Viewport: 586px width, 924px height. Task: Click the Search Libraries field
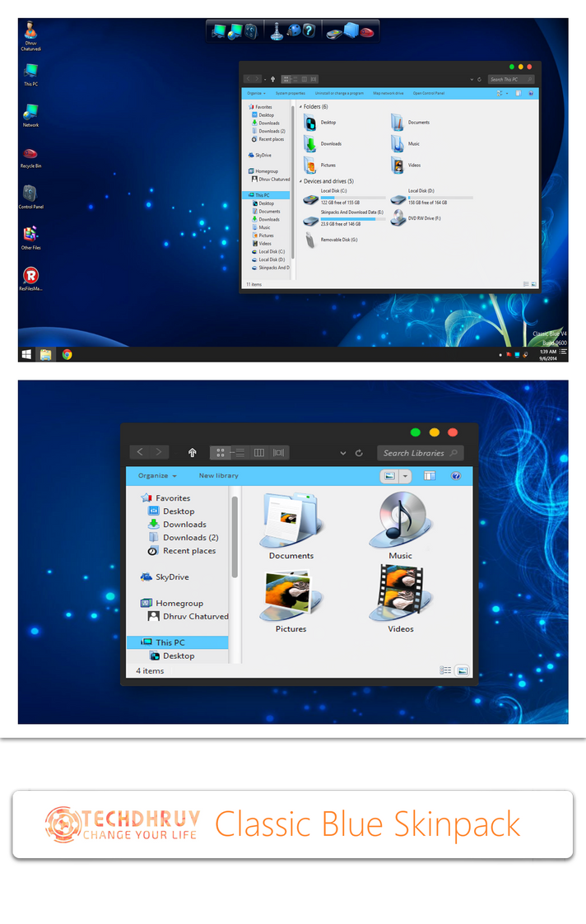pos(420,453)
